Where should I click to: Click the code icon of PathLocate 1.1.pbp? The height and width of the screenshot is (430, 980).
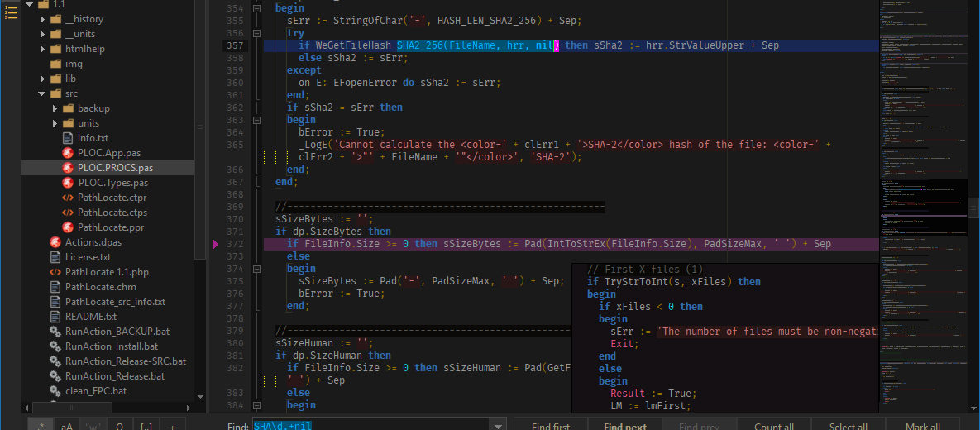55,272
